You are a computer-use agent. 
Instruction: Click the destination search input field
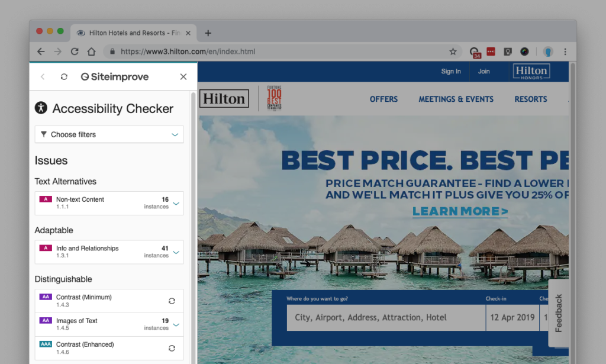pyautogui.click(x=386, y=318)
